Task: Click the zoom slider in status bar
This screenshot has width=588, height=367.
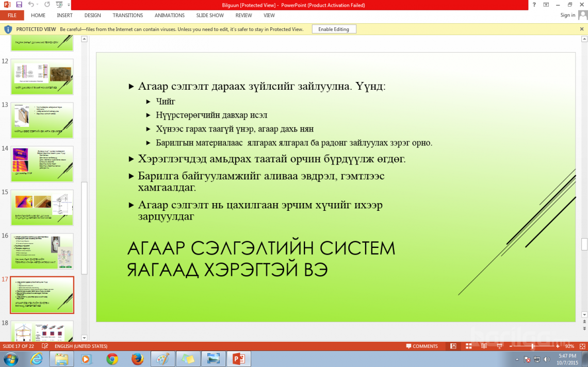Action: [x=533, y=346]
